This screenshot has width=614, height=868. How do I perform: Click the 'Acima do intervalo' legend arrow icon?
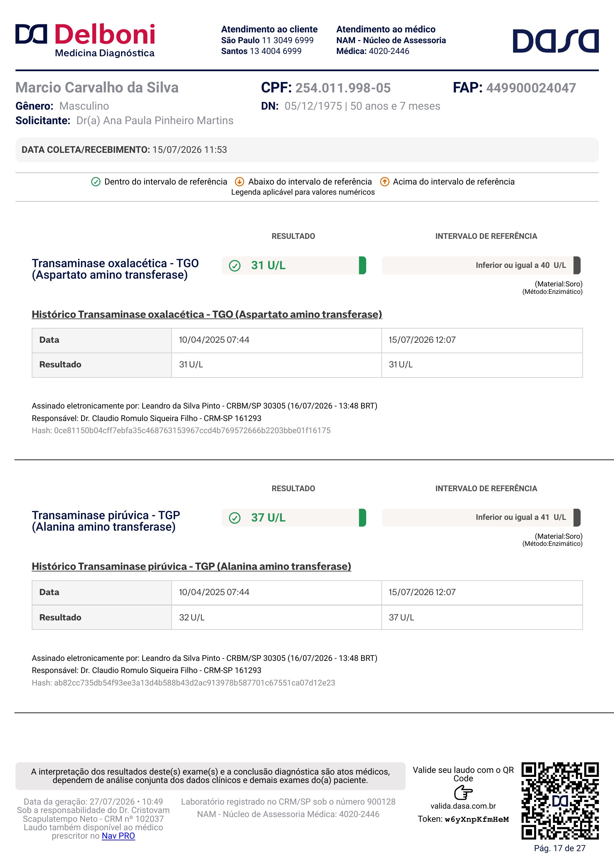384,182
